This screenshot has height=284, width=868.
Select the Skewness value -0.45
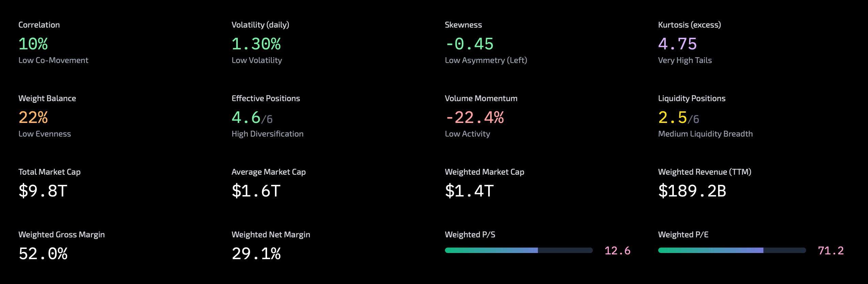point(469,44)
